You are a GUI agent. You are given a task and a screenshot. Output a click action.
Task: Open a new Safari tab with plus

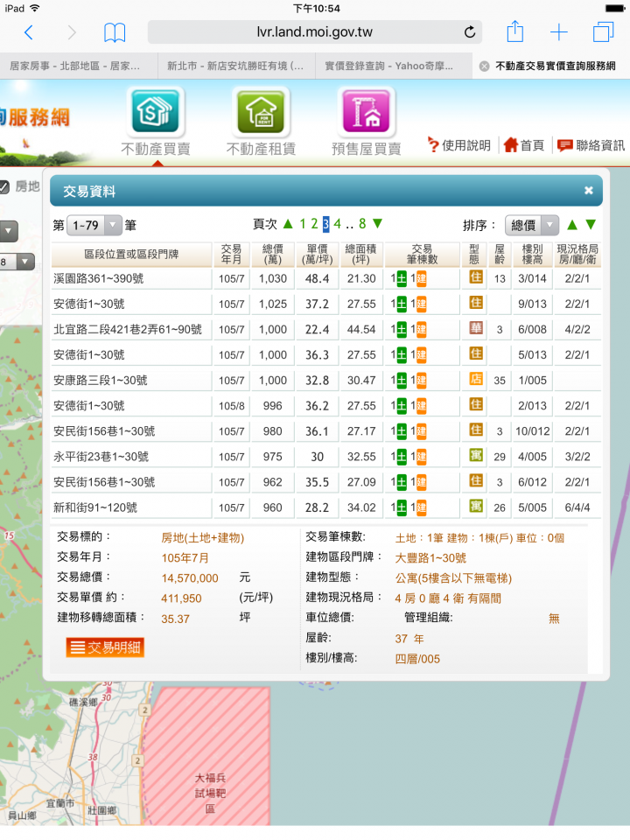[558, 33]
